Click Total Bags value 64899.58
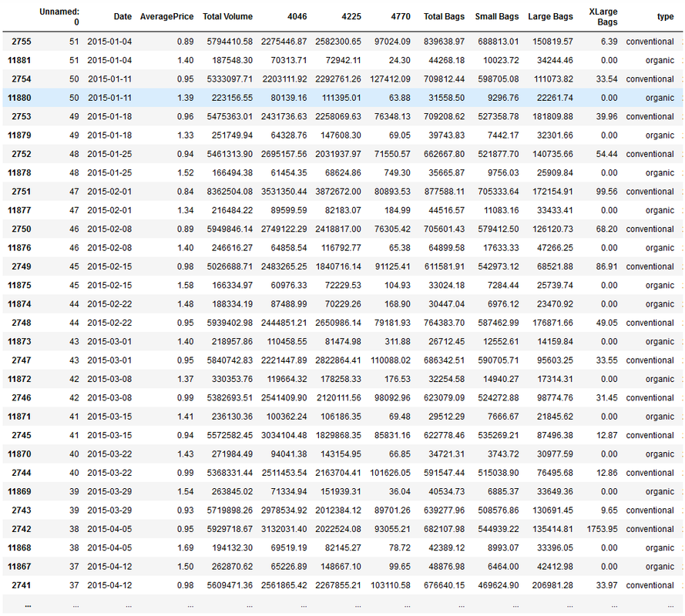Screen dimensions: 685x616 point(446,248)
